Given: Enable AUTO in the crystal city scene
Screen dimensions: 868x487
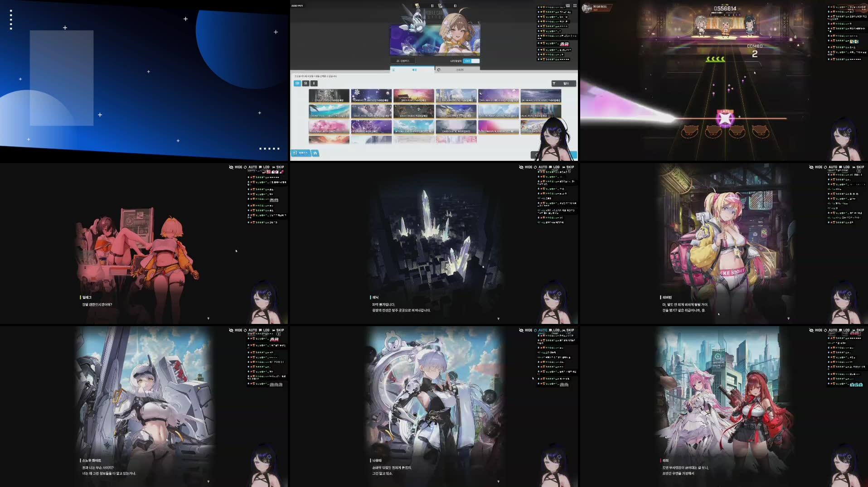Looking at the screenshot, I should [x=540, y=167].
